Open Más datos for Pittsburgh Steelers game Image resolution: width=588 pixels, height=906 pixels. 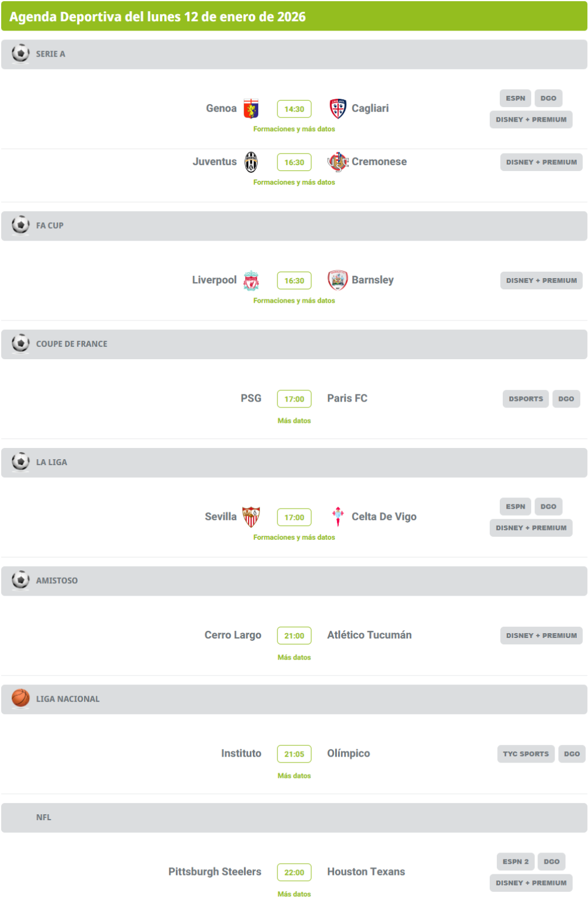[x=294, y=894]
